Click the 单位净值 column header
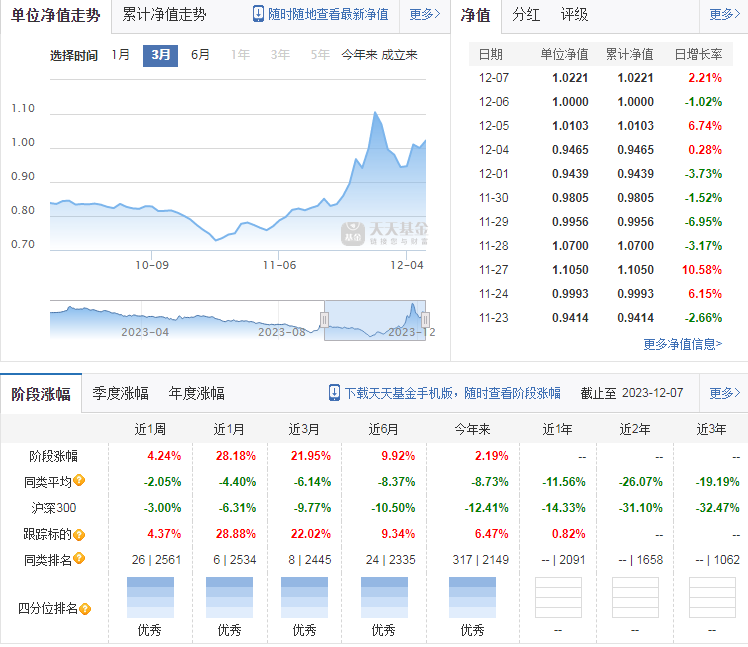748x647 pixels. coord(564,54)
